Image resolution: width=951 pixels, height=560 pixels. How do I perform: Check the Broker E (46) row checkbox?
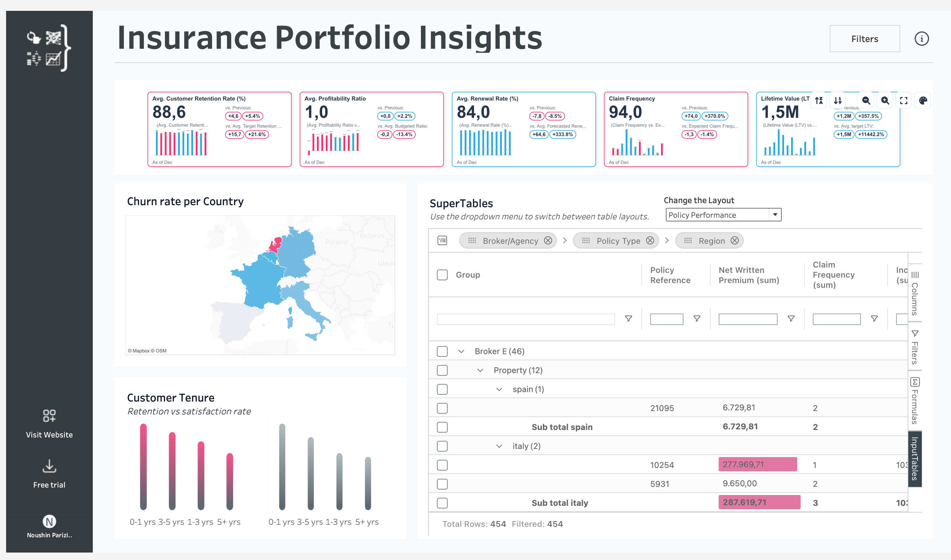click(442, 351)
